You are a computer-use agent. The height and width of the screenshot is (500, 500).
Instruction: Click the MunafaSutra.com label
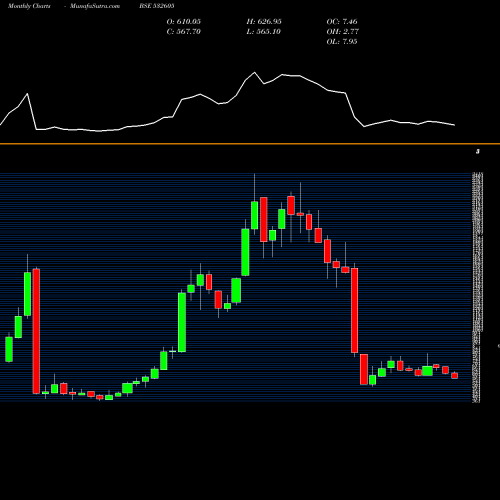[x=95, y=6]
